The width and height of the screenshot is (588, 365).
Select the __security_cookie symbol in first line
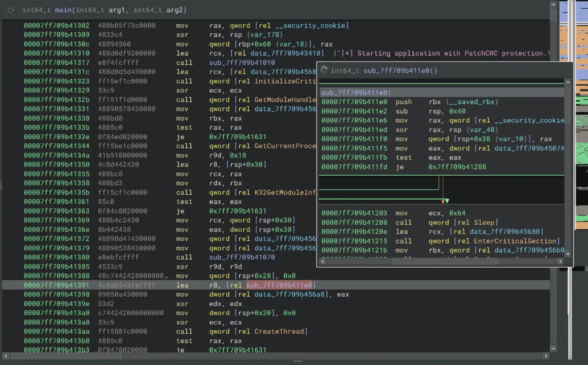click(310, 26)
